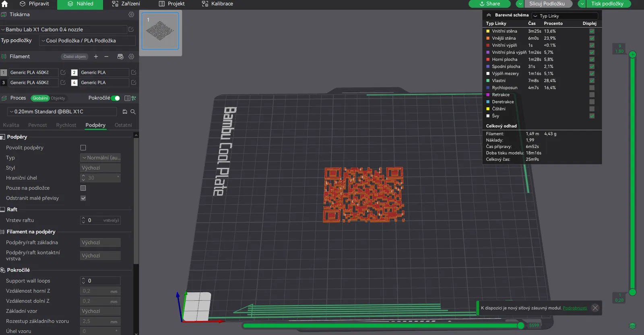Open the Typ Linky color scheme dropdown
644x335 pixels.
(x=565, y=16)
